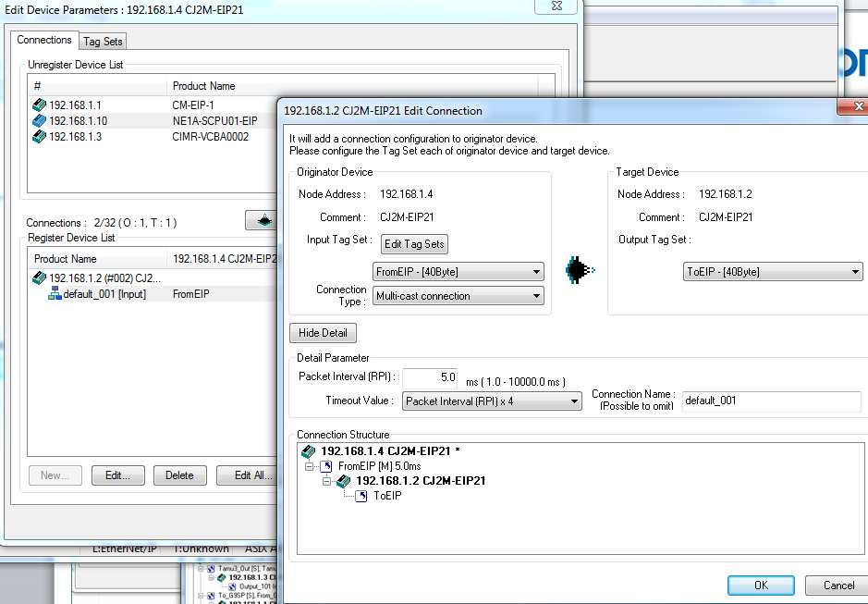This screenshot has width=868, height=604.
Task: Click the Connection Name field default_001
Action: point(771,401)
